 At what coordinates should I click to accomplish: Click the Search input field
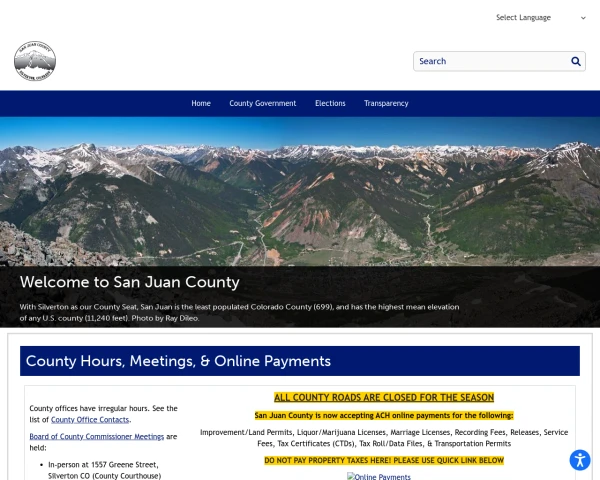coord(499,61)
